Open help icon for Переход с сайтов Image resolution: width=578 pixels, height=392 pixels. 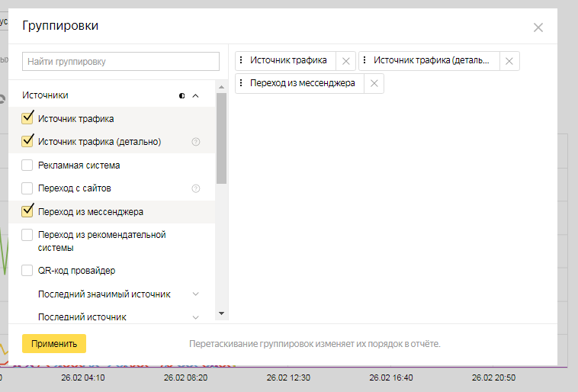coord(196,188)
